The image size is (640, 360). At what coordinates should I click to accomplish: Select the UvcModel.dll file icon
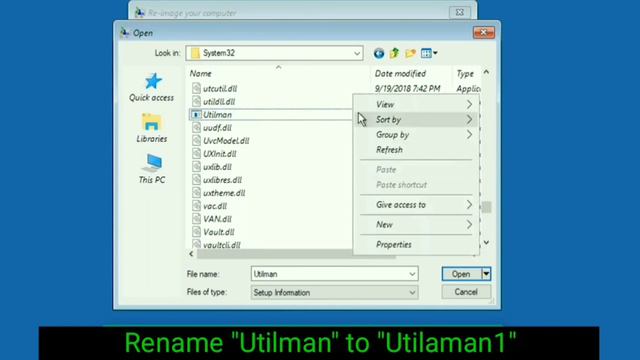pyautogui.click(x=196, y=141)
